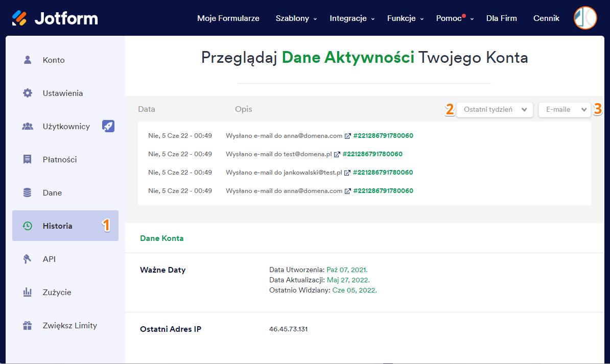Click the Cennik link
610x364 pixels.
pos(546,18)
